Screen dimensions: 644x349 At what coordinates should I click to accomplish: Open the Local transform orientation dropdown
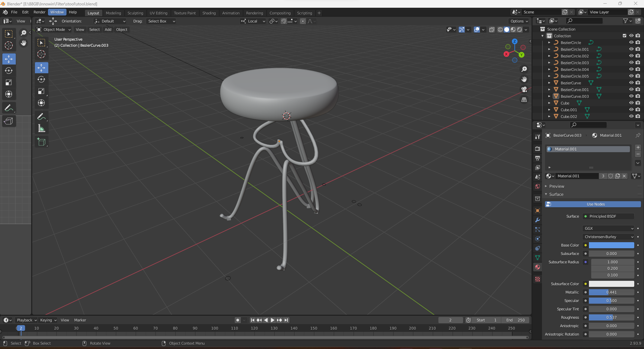click(x=253, y=21)
